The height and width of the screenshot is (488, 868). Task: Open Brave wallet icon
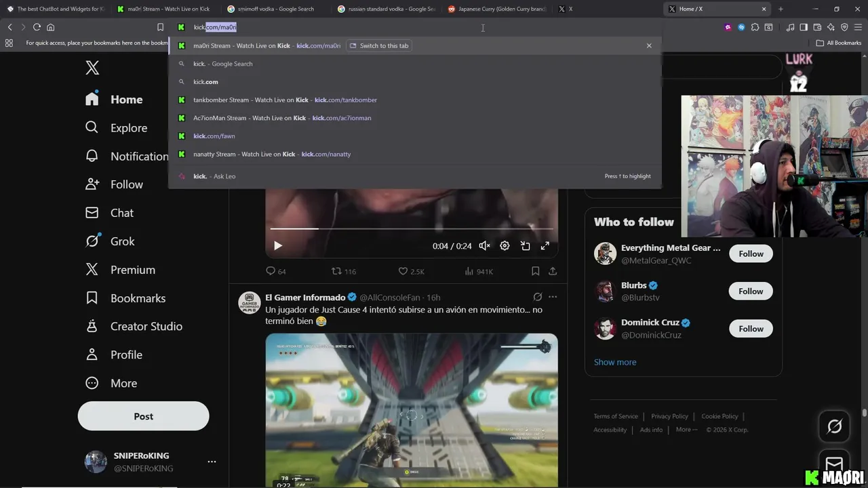pyautogui.click(x=817, y=27)
